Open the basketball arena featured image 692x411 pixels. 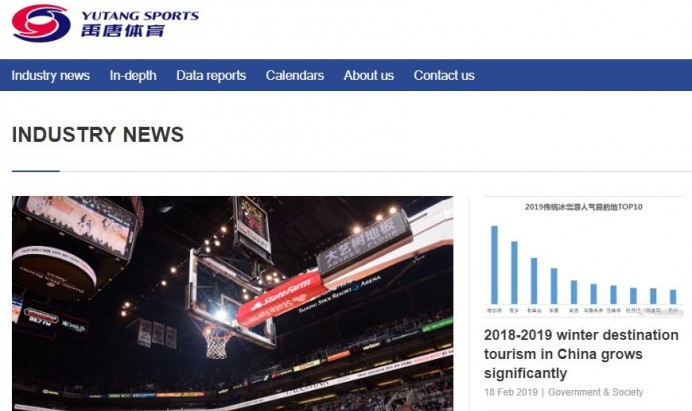pyautogui.click(x=232, y=303)
